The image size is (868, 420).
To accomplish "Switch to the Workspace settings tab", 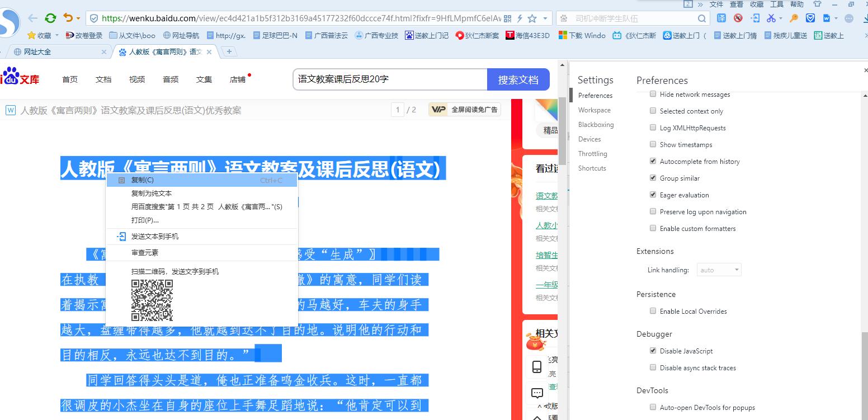I will tap(594, 110).
